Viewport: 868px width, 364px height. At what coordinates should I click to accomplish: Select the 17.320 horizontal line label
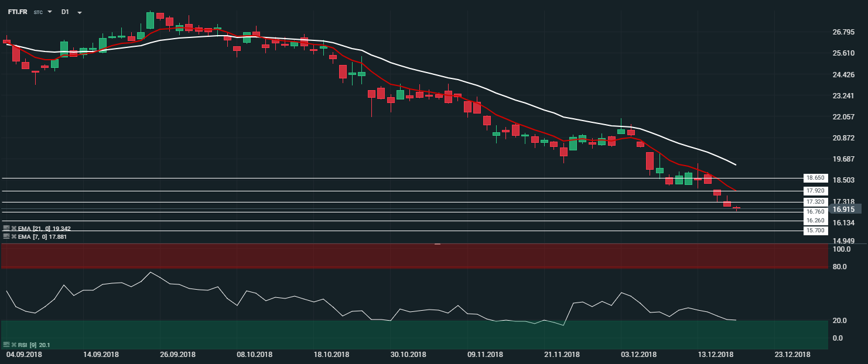pyautogui.click(x=815, y=202)
